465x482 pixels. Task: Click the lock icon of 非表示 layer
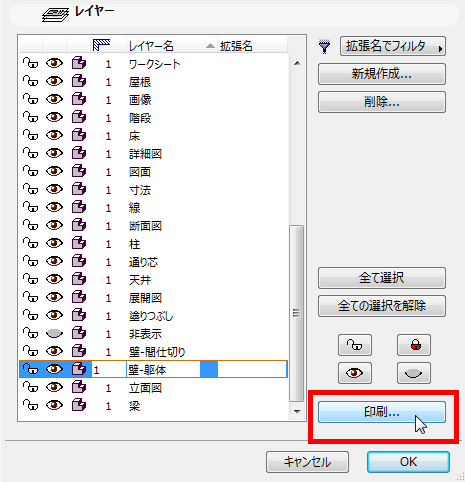30,333
